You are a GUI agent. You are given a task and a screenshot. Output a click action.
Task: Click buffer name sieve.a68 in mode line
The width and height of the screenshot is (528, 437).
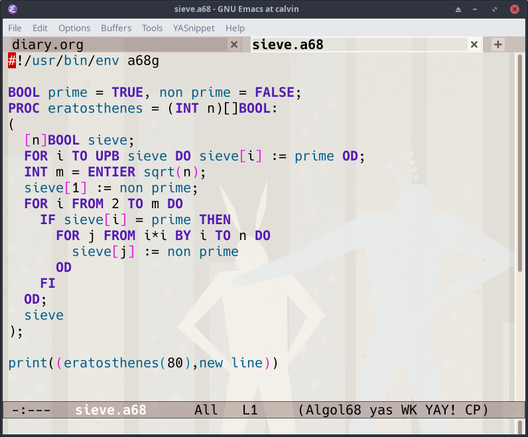pyautogui.click(x=110, y=410)
